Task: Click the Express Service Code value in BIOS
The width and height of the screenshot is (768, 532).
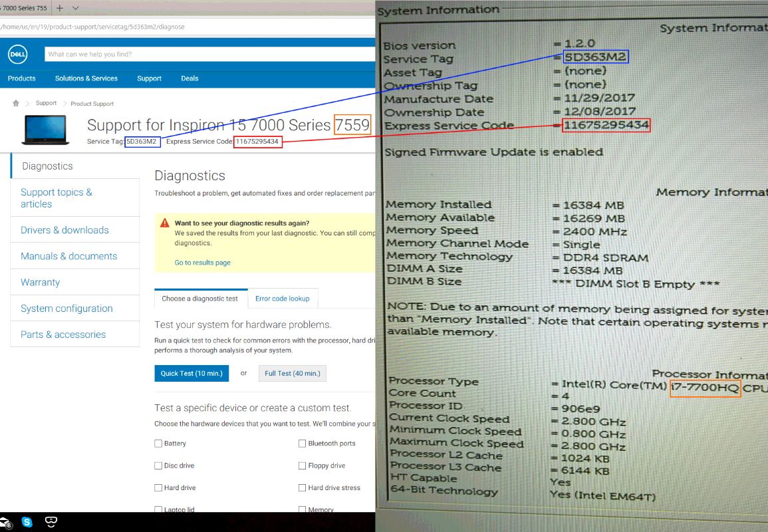Action: [606, 125]
